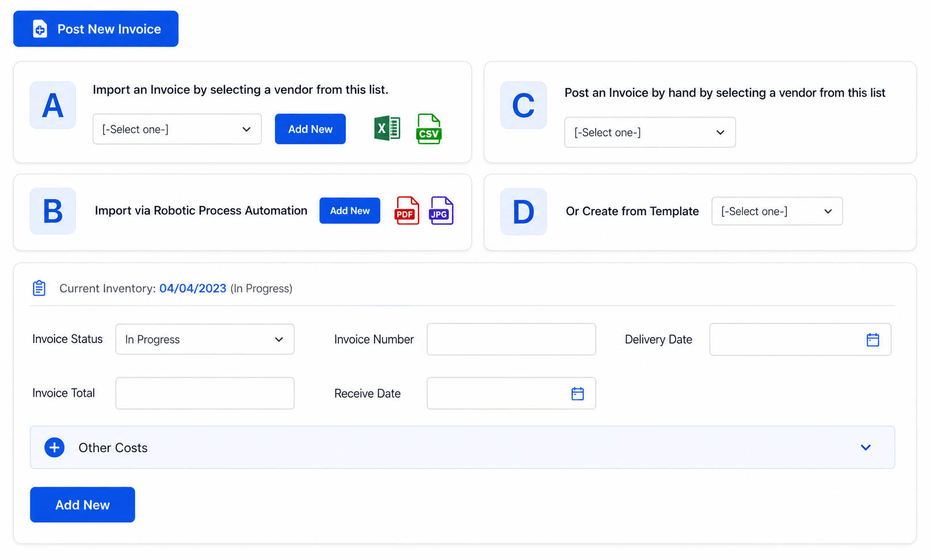Open the Delivery Date calendar icon

[872, 340]
